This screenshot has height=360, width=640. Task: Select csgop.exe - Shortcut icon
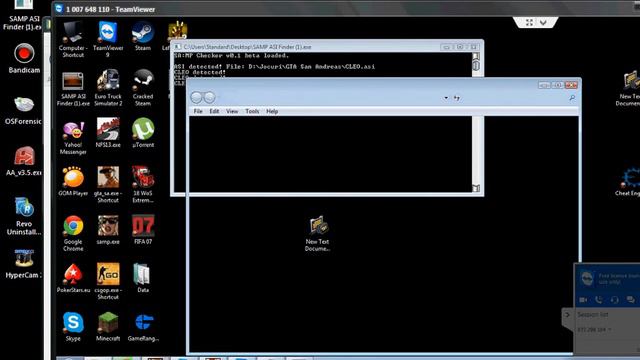[108, 282]
